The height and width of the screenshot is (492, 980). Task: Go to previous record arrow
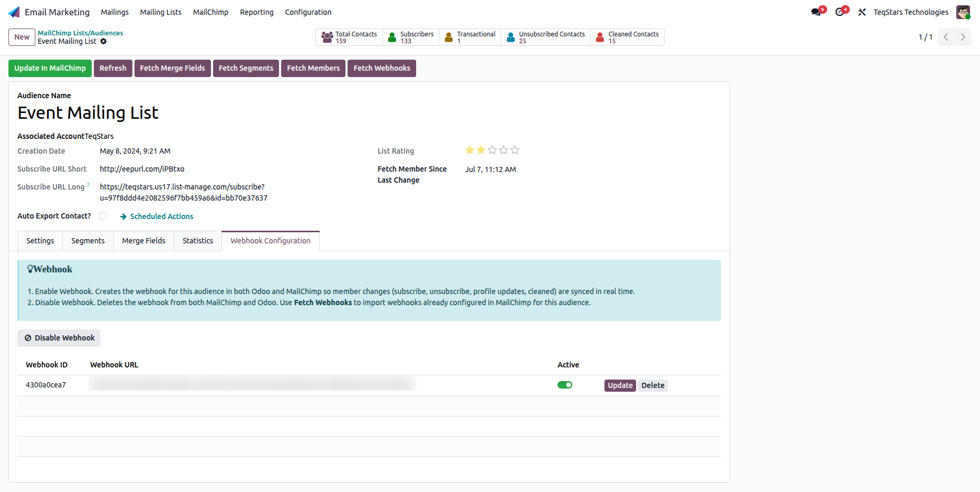coord(946,37)
